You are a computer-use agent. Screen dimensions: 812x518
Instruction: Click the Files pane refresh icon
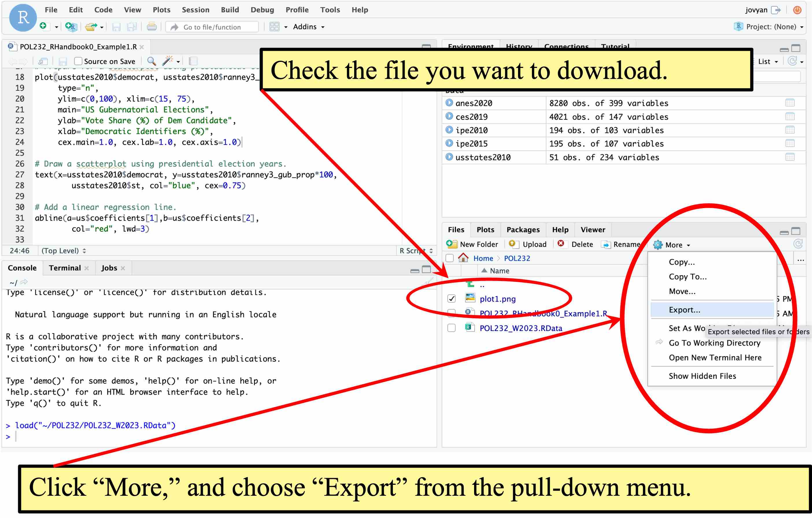click(x=798, y=244)
